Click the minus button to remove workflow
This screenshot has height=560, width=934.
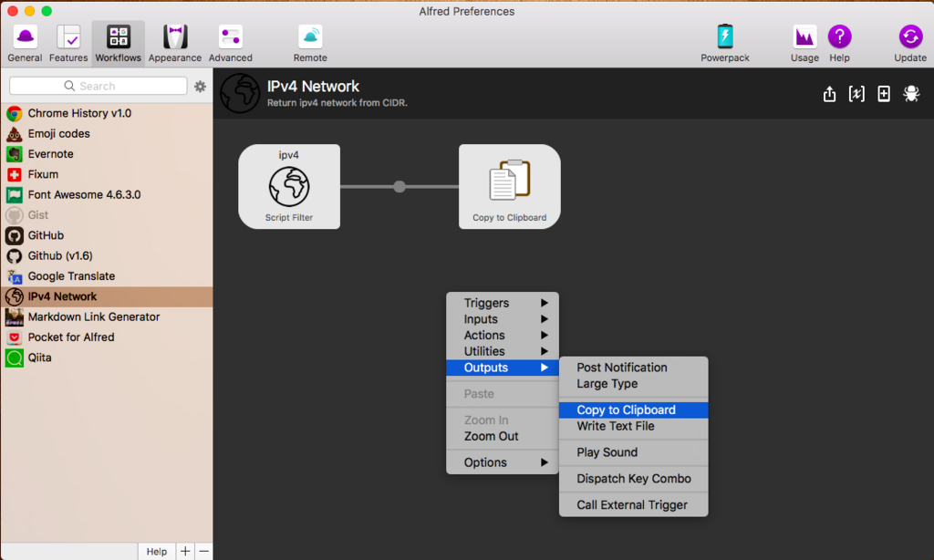click(203, 552)
